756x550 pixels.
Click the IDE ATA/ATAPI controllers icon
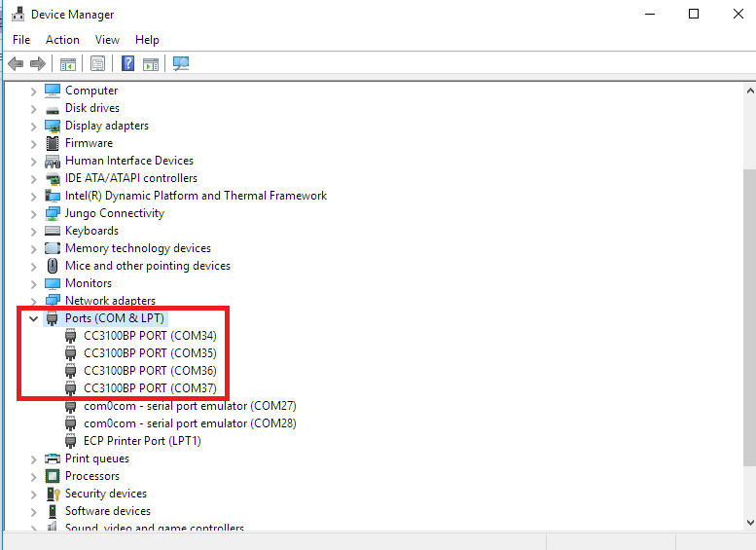click(x=53, y=178)
